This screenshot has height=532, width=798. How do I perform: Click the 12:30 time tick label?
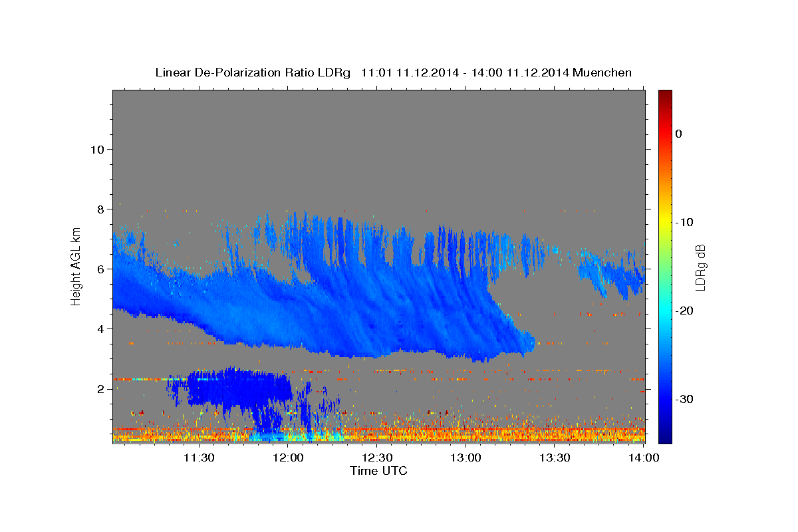pyautogui.click(x=377, y=458)
